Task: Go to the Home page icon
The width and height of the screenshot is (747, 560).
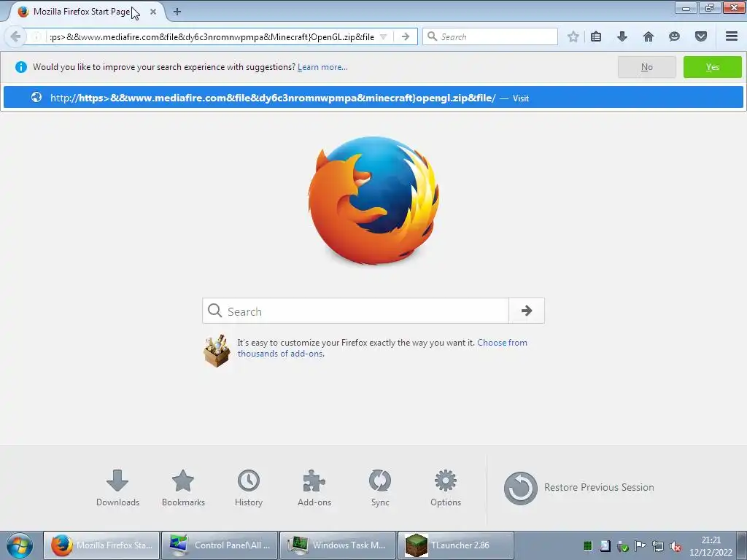Action: click(649, 36)
